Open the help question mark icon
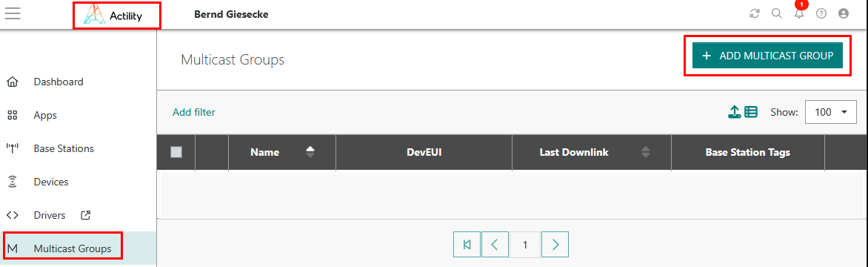Viewport: 868px width, 267px height. point(821,14)
